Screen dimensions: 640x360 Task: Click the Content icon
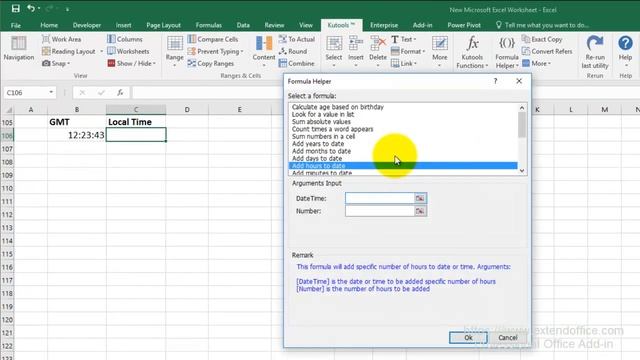(264, 44)
